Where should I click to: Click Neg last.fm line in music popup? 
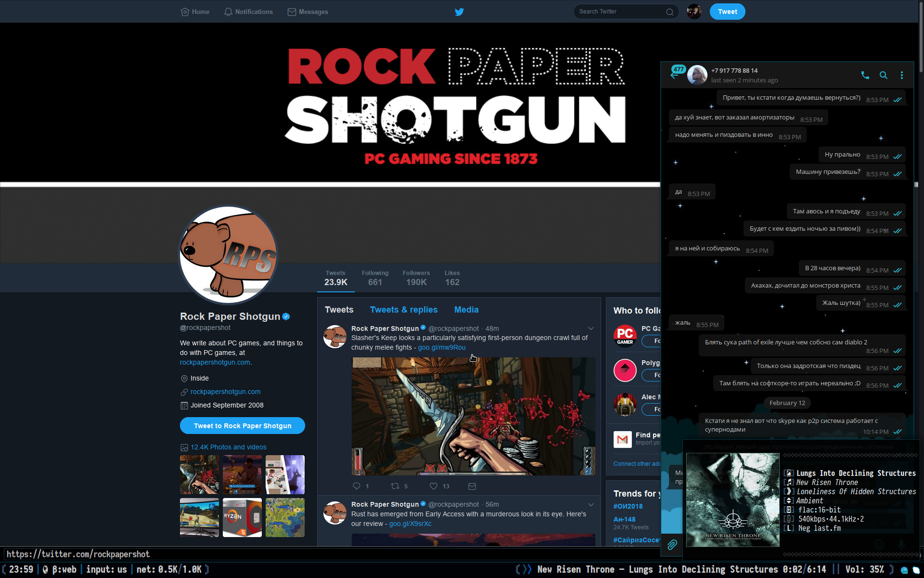pos(819,528)
